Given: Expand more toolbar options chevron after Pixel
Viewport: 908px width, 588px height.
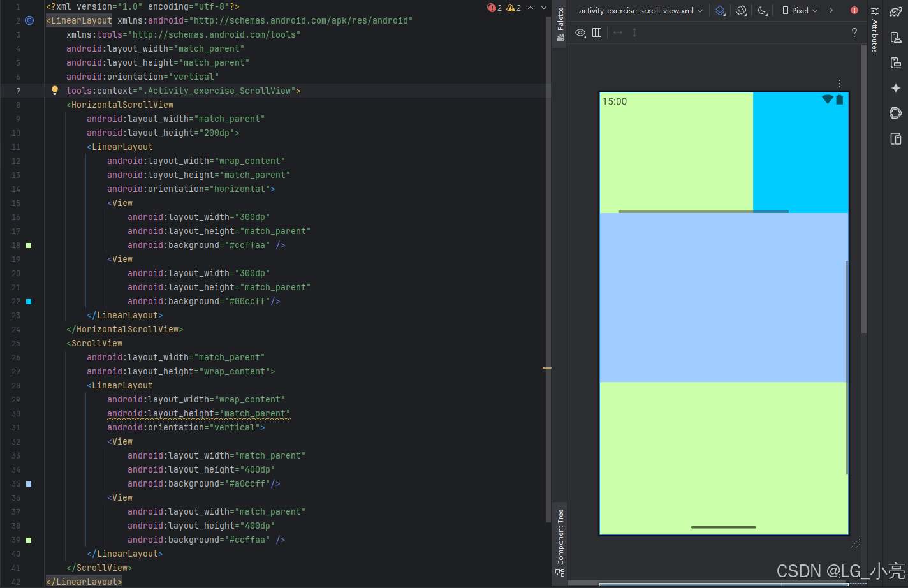Looking at the screenshot, I should coord(831,10).
